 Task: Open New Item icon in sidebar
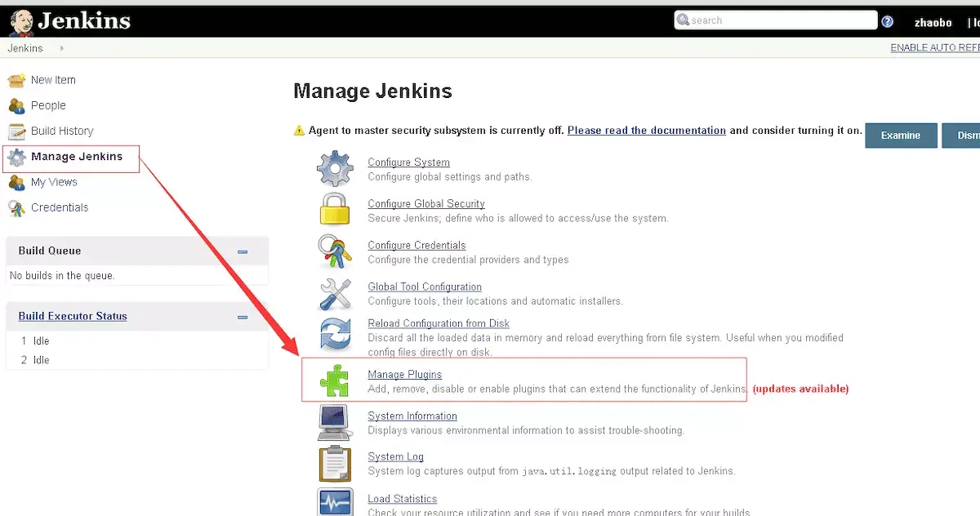point(16,80)
